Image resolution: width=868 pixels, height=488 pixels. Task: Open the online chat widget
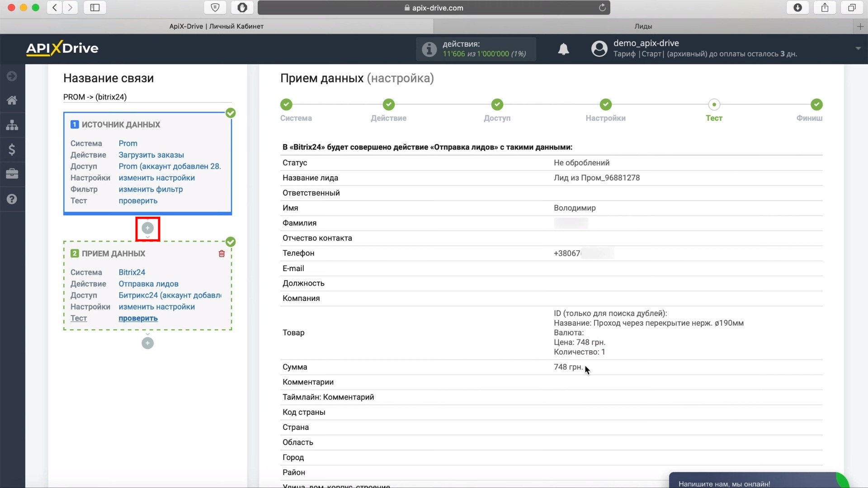click(x=759, y=480)
